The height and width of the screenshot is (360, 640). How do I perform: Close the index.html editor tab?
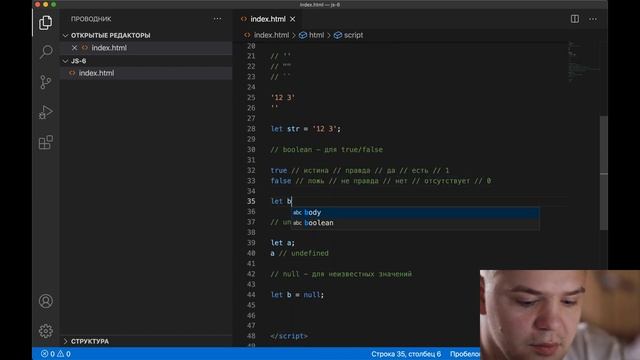coord(293,19)
